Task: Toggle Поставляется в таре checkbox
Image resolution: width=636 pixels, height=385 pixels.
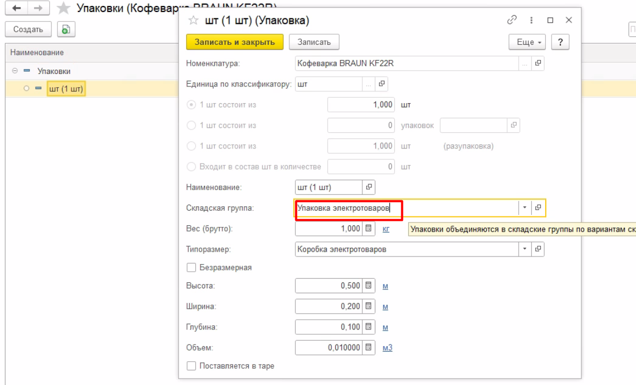Action: 191,366
